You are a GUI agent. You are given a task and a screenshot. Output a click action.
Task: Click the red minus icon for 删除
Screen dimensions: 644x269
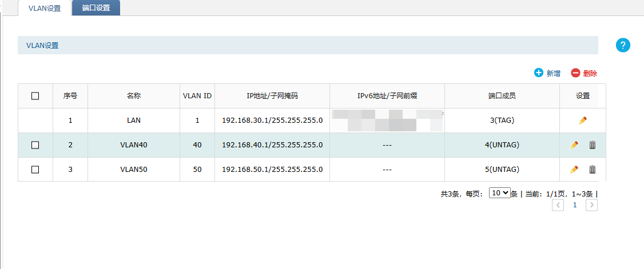pyautogui.click(x=575, y=73)
